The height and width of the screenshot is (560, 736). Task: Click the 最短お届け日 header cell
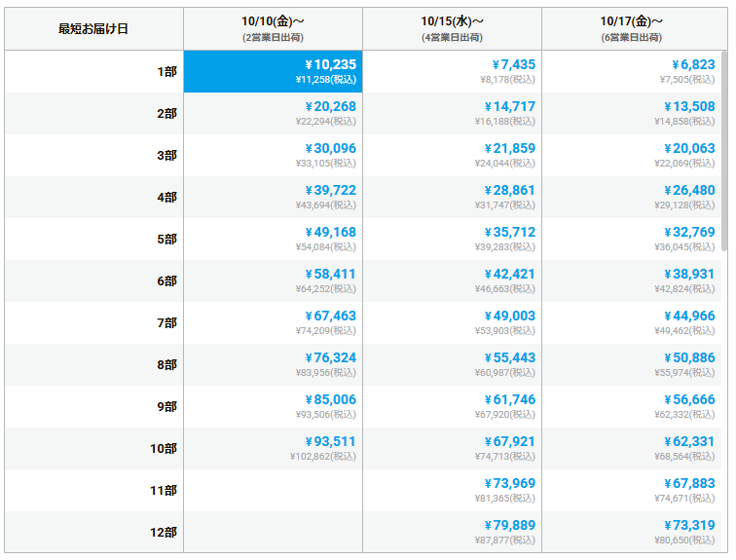coord(93,28)
